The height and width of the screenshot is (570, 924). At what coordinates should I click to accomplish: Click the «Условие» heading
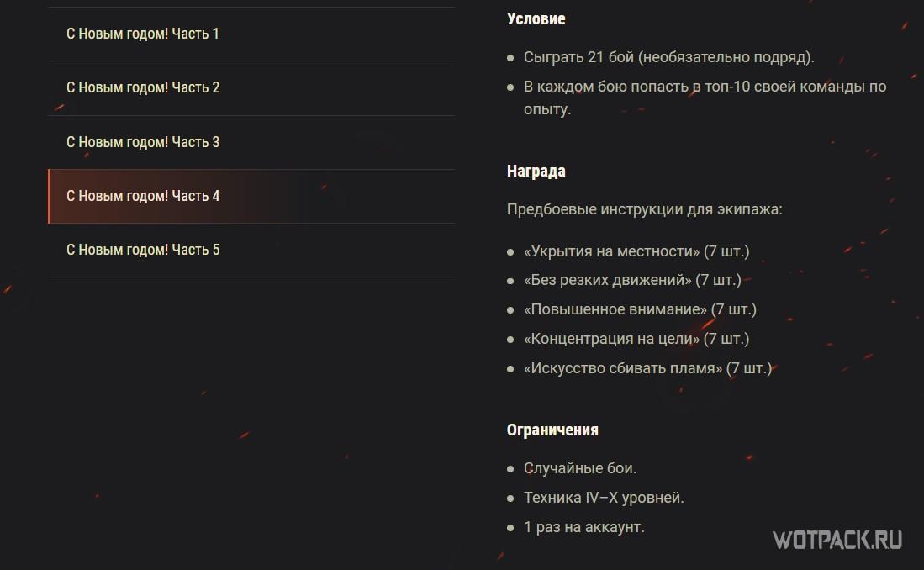[536, 18]
